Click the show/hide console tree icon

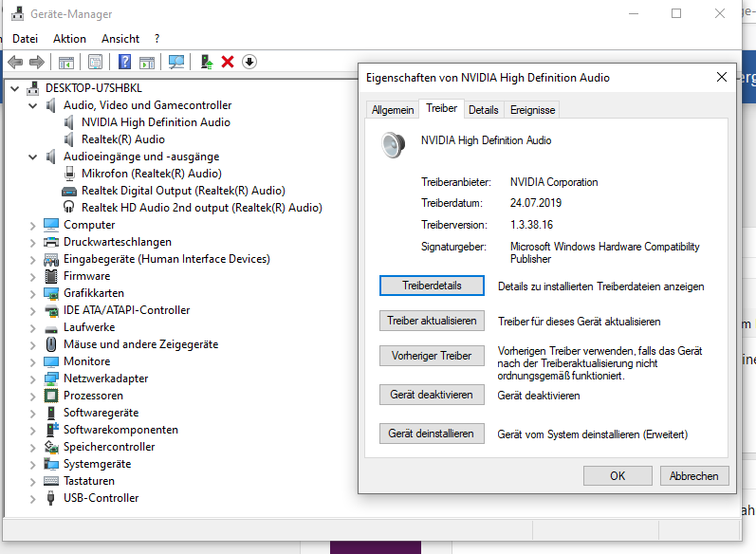(66, 62)
